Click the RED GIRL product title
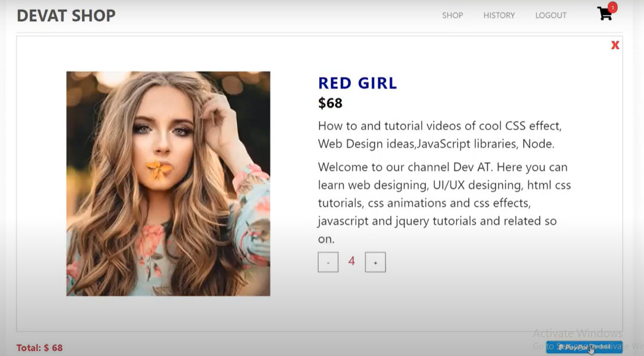 tap(358, 83)
